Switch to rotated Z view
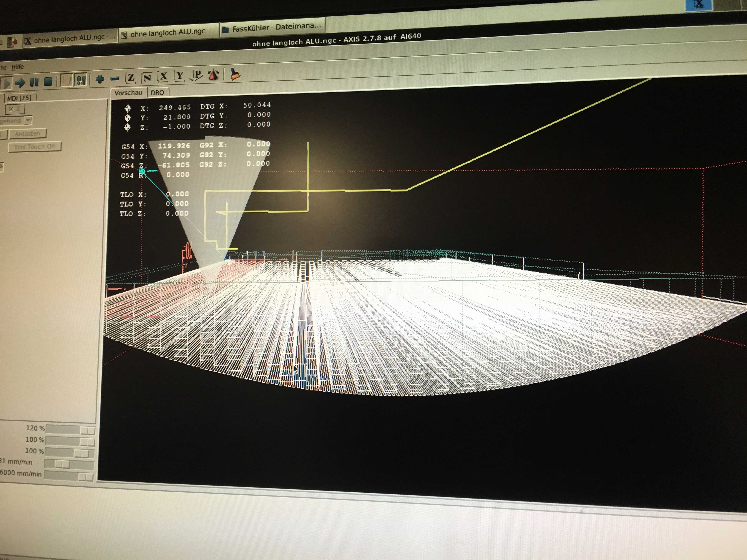 [x=147, y=78]
